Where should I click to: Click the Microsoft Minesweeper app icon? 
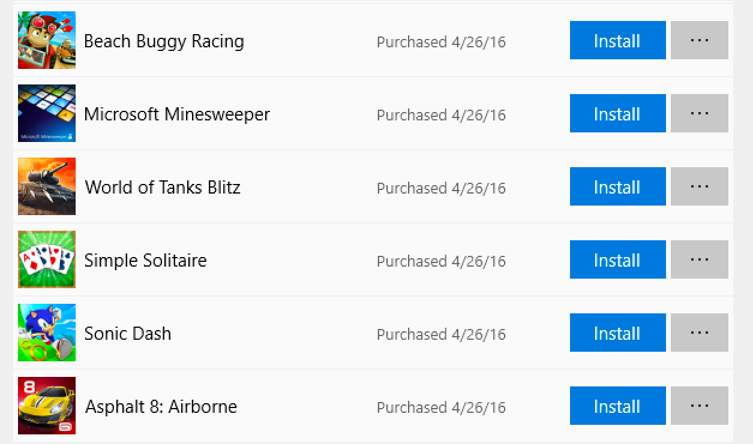click(x=46, y=113)
